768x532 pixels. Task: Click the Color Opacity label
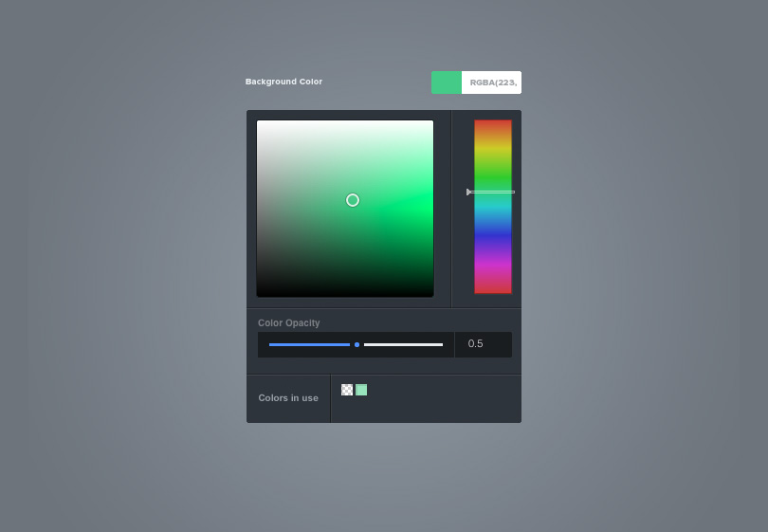(x=289, y=322)
